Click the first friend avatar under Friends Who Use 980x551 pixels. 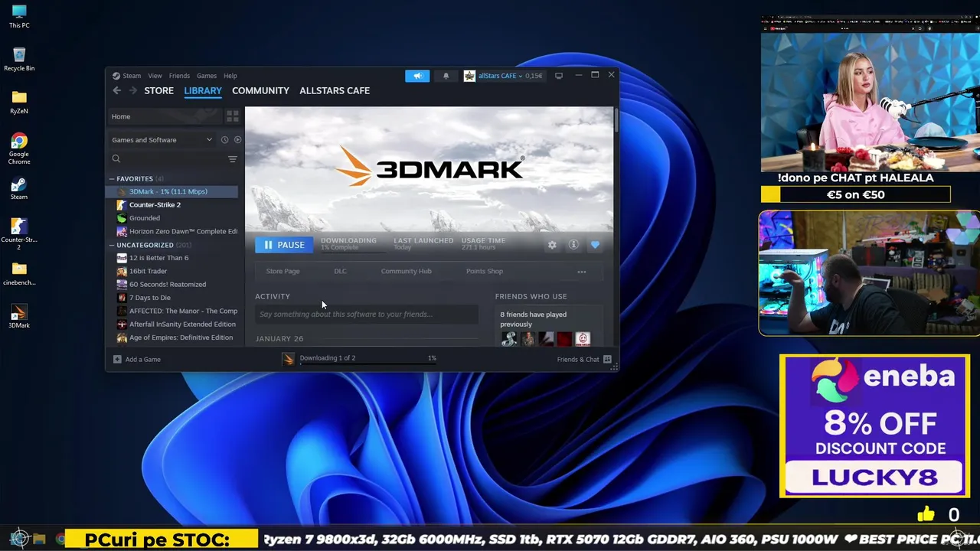pos(509,339)
